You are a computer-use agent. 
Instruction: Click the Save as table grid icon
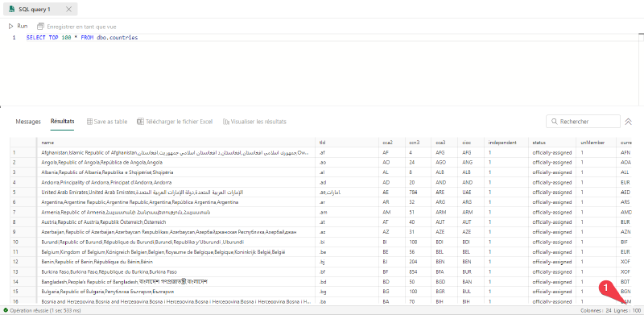click(89, 122)
